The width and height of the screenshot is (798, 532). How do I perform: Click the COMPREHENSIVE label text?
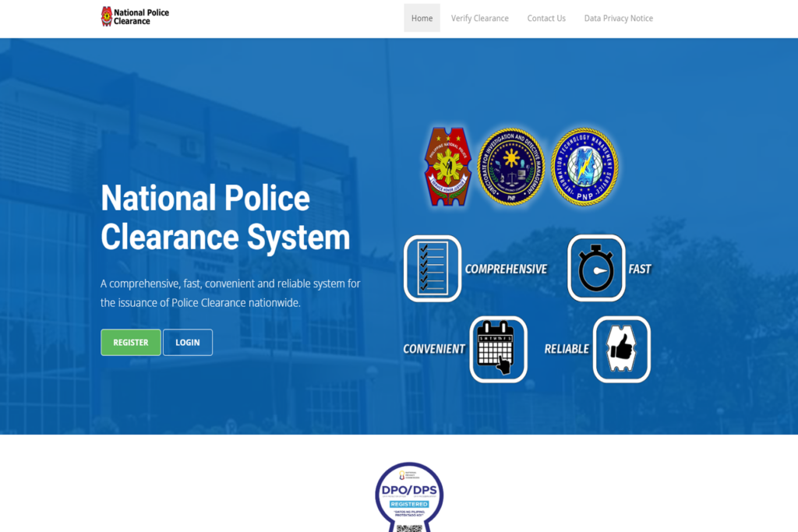506,269
